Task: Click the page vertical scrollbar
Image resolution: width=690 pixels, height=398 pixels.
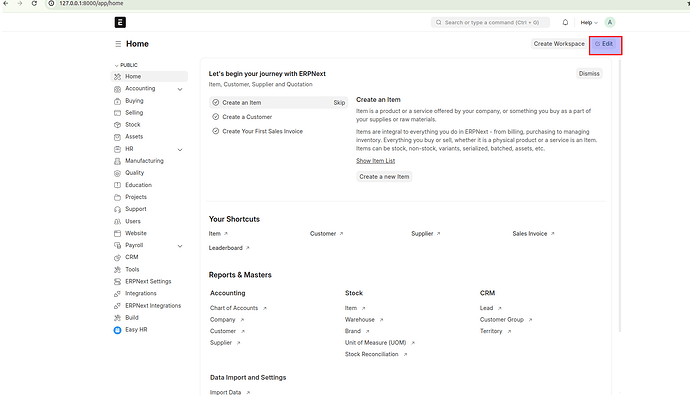Action: [620, 196]
